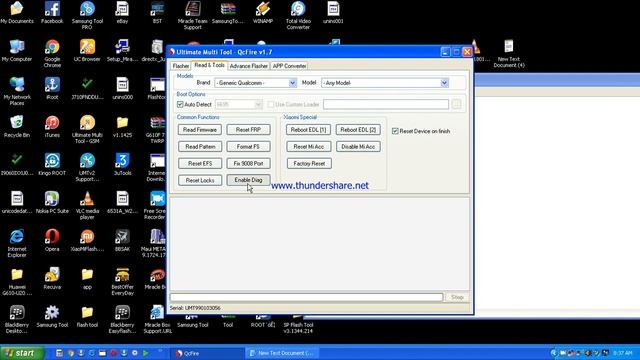This screenshot has width=640, height=360.
Task: Open iRoot desktop icon
Action: coord(52,88)
